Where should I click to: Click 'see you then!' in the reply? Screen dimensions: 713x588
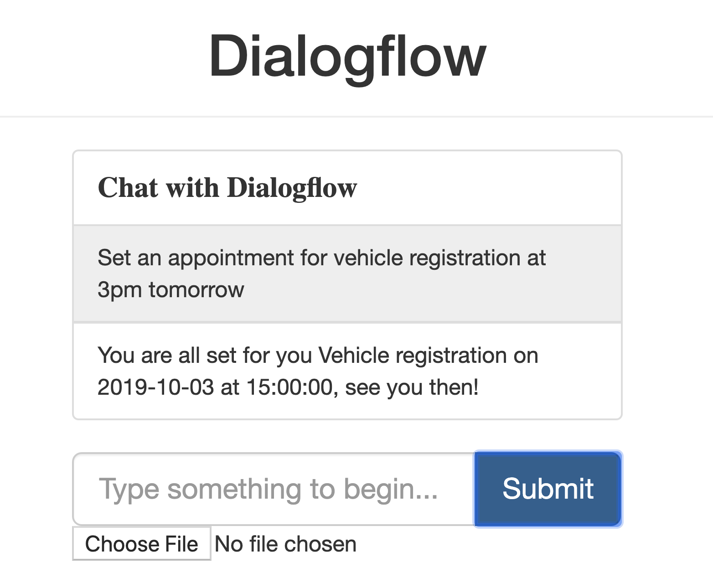click(x=412, y=387)
